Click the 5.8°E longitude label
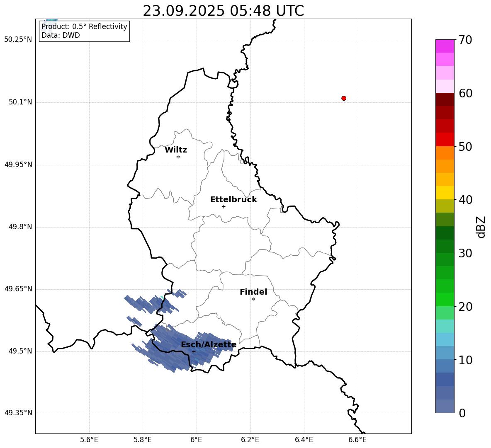 143,440
